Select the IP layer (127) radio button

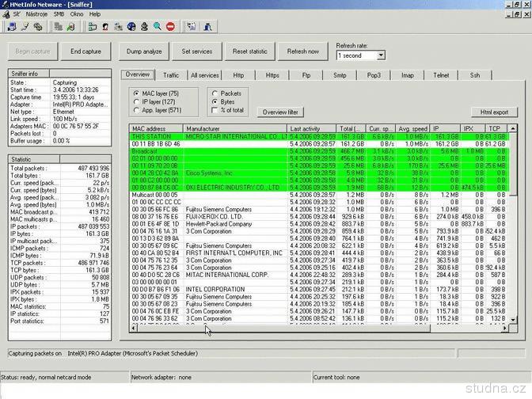(137, 102)
